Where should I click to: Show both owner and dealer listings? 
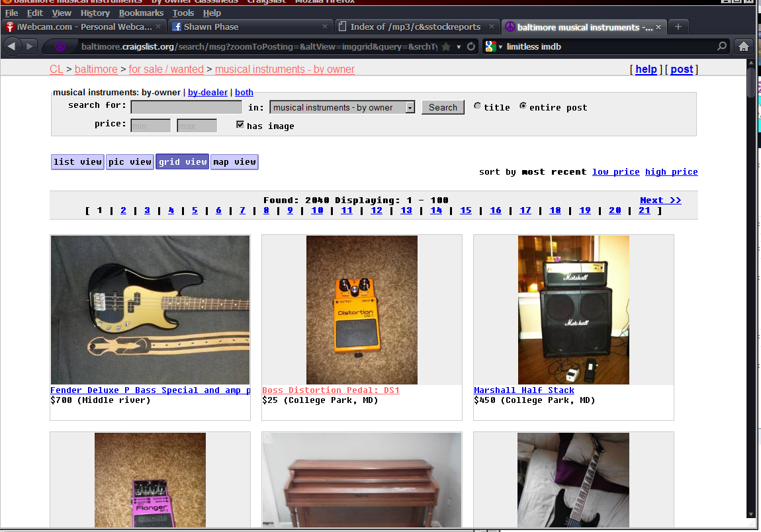tap(244, 92)
